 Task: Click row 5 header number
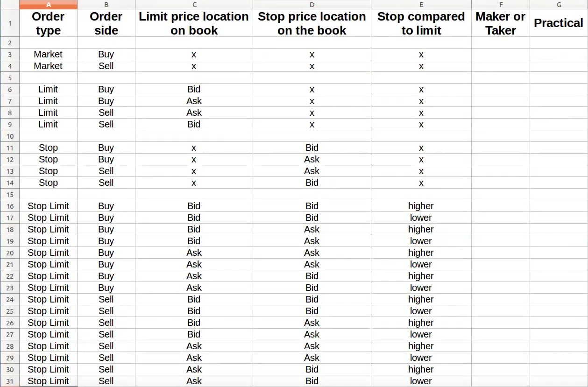10,77
